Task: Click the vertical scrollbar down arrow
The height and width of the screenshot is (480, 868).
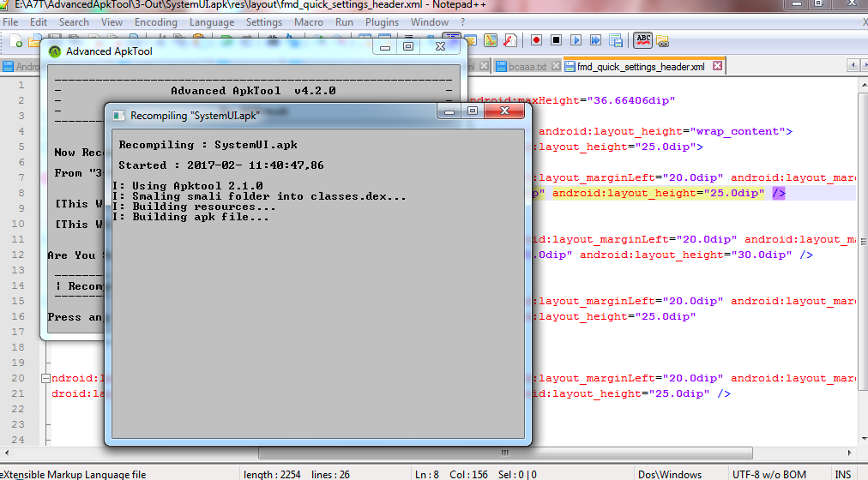Action: click(x=863, y=439)
